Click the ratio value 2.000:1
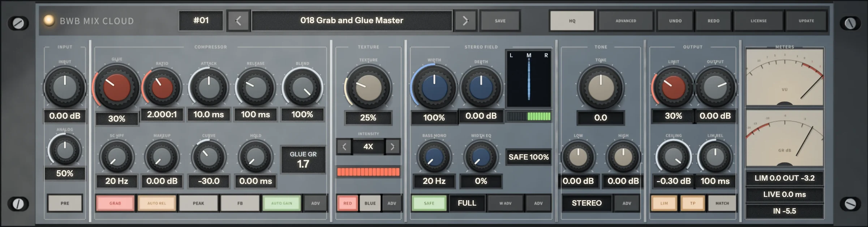The height and width of the screenshot is (227, 868). pos(162,115)
